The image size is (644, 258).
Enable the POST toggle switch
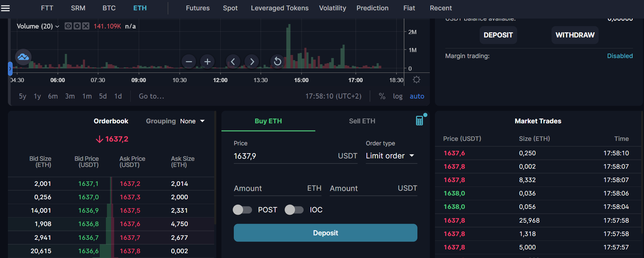pyautogui.click(x=242, y=210)
